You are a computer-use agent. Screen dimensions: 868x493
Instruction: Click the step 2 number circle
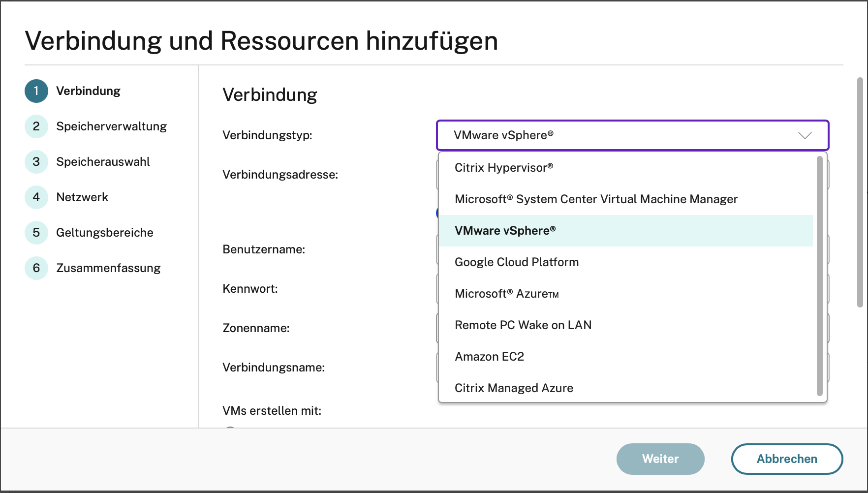36,126
